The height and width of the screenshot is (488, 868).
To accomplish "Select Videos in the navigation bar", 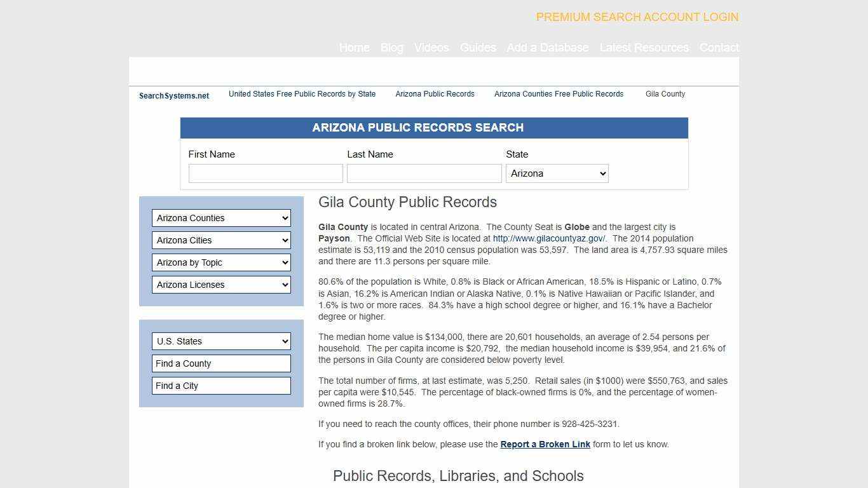I will 431,48.
